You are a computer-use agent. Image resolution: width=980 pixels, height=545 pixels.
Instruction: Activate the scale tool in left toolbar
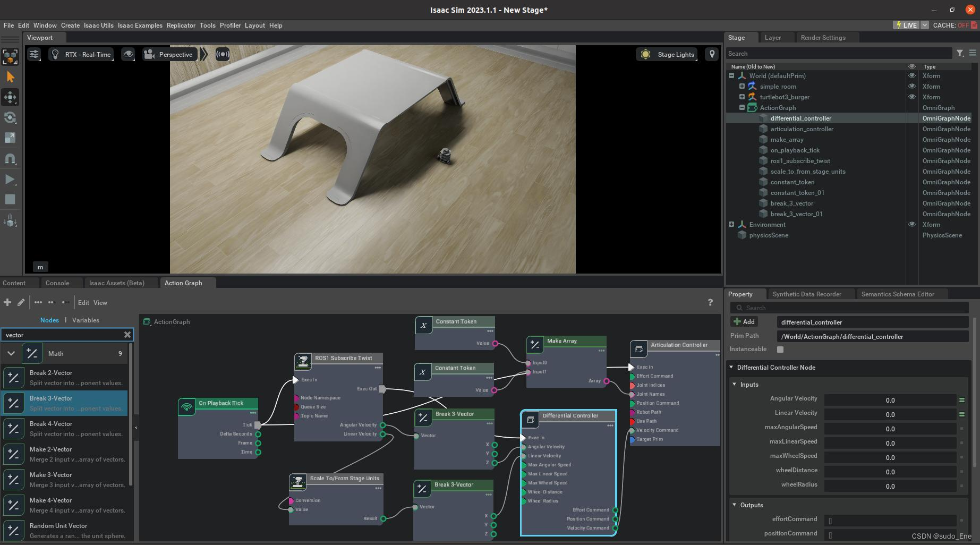point(10,138)
